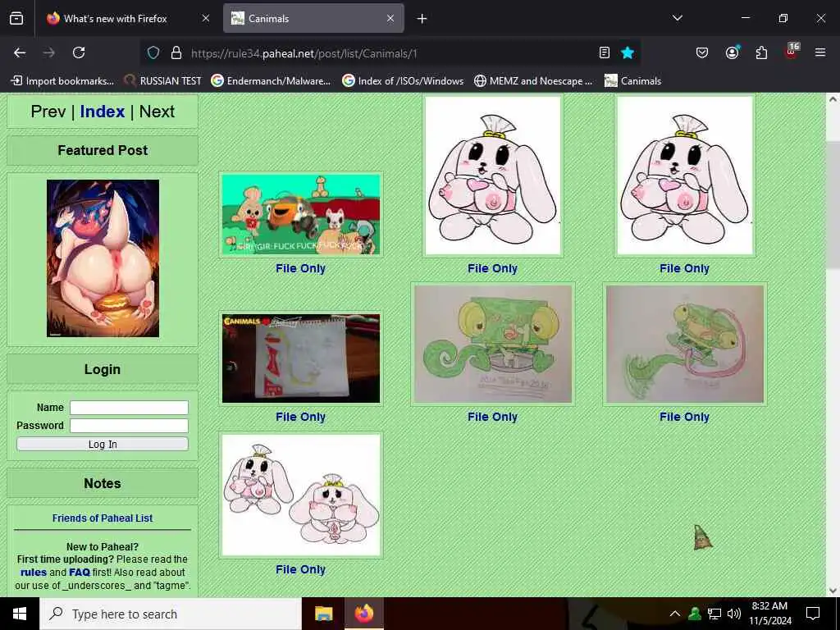
Task: Click the Featured Post heading
Action: (x=103, y=151)
